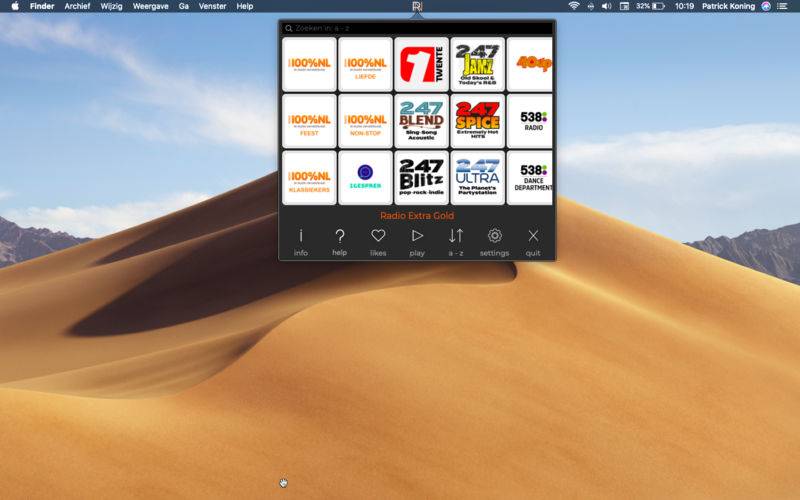
Task: Open the Weergave menu
Action: coord(151,6)
